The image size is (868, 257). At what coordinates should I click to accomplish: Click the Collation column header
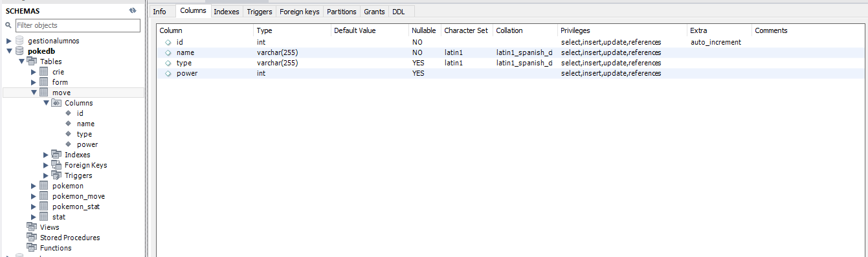click(x=526, y=30)
